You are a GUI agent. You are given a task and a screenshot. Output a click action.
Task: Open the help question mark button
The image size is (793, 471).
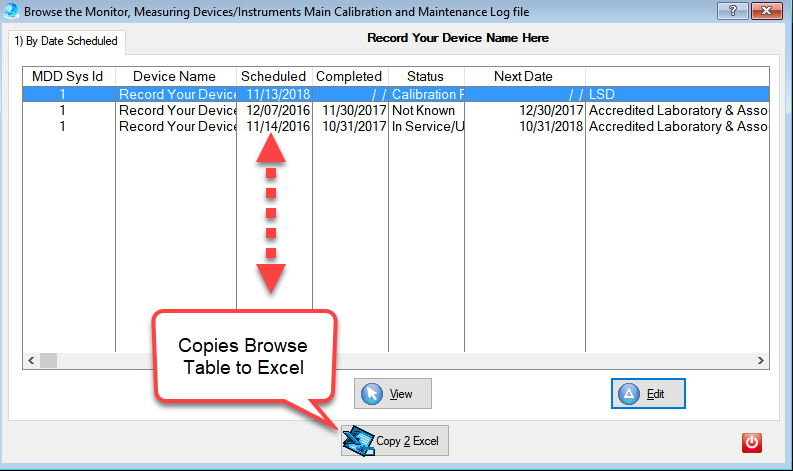pos(732,11)
